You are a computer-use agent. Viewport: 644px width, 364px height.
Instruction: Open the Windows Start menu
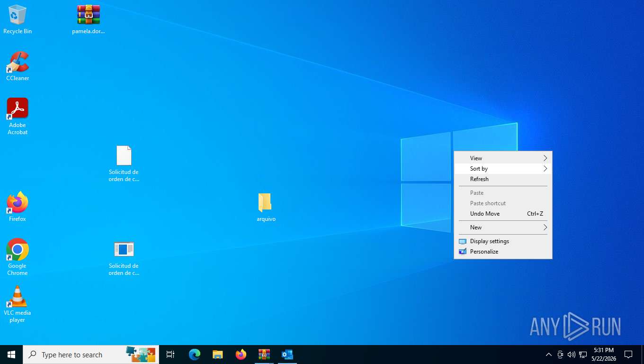pyautogui.click(x=11, y=355)
